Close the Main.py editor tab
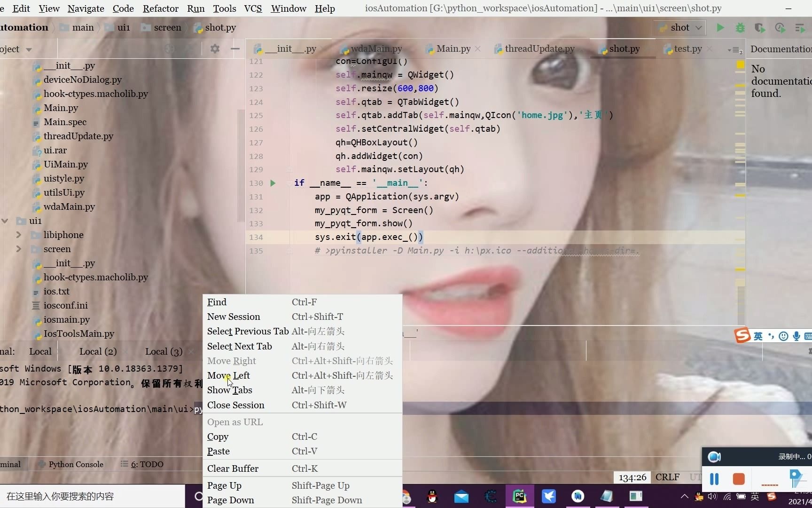 coord(478,49)
